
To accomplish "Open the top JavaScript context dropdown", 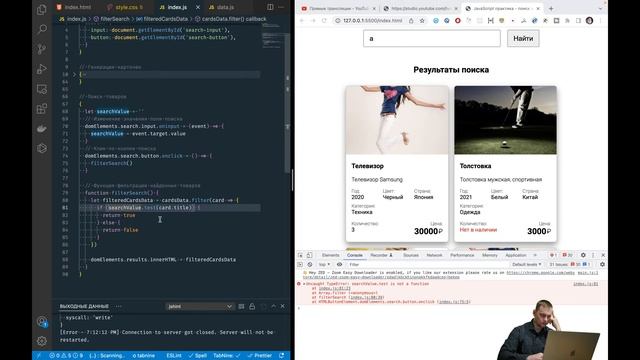I will [324, 264].
